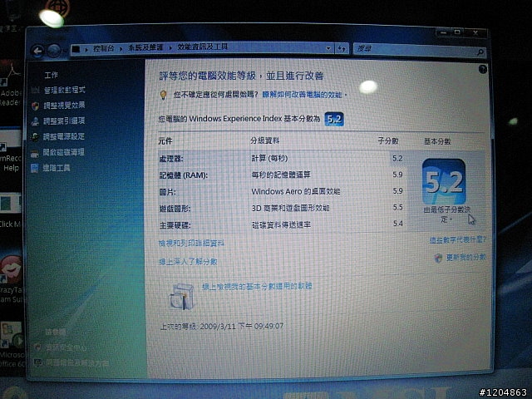Screen dimensions: 532x399
Task: Click the Back navigation arrow
Action: click(x=37, y=51)
